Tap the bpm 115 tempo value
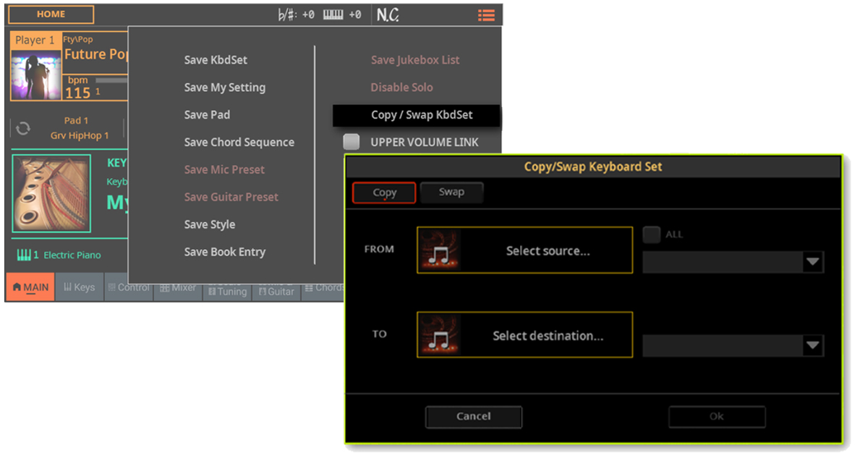This screenshot has width=868, height=456. point(78,93)
